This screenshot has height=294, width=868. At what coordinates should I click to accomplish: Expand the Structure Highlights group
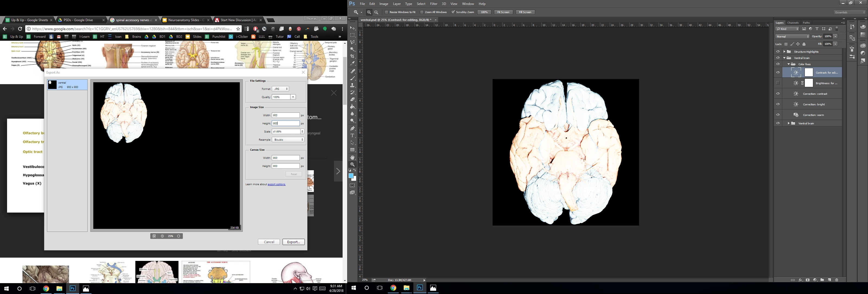[784, 52]
